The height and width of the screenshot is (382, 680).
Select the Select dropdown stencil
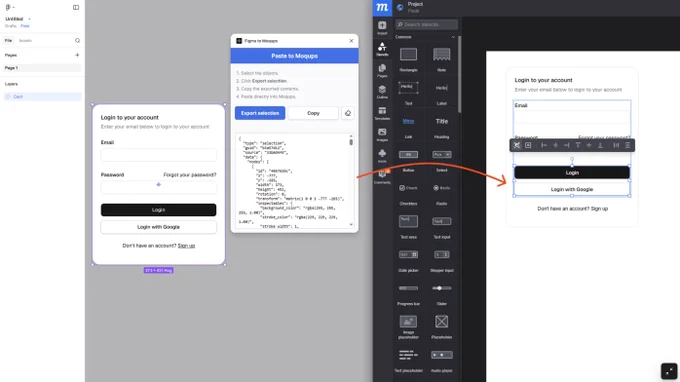point(441,154)
